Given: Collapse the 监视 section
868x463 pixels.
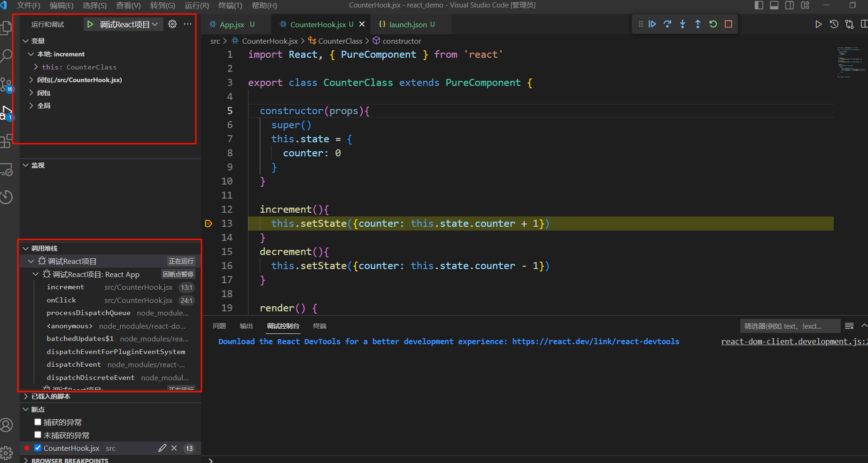Looking at the screenshot, I should click(26, 165).
